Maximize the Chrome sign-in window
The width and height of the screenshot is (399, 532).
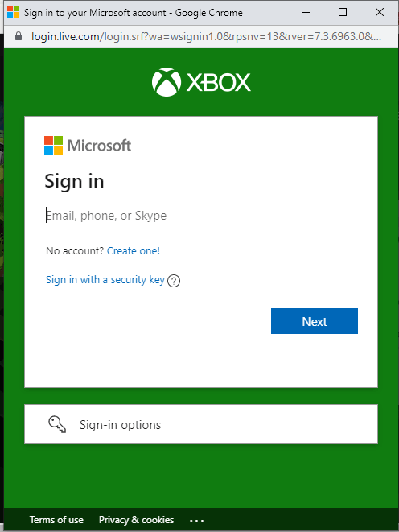coord(343,13)
